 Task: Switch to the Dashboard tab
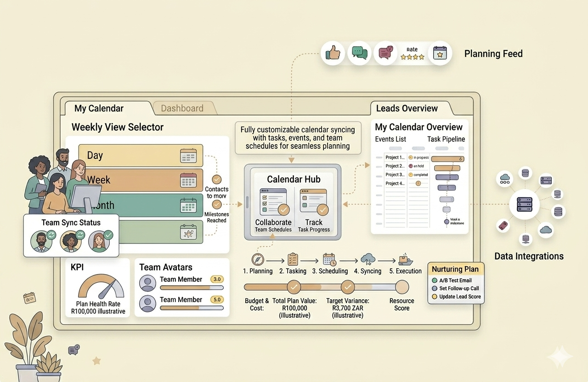click(182, 108)
